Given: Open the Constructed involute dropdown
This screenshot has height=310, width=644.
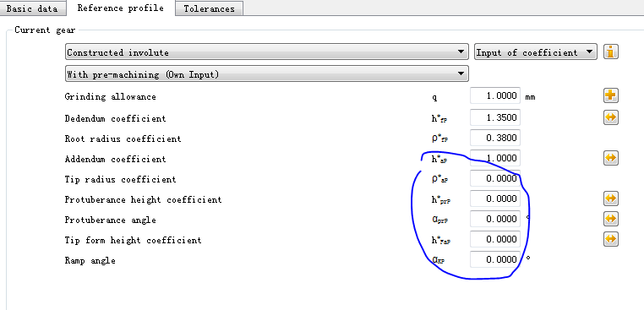Looking at the screenshot, I should click(266, 52).
